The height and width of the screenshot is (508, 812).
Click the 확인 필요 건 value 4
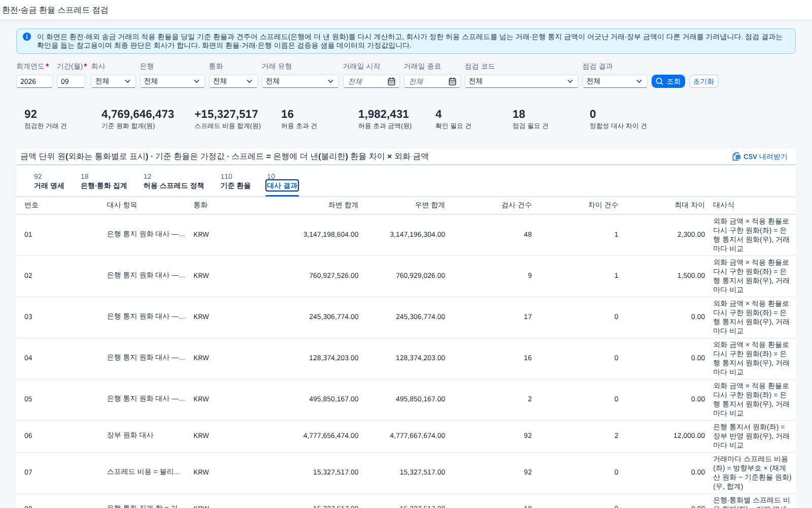click(x=438, y=114)
